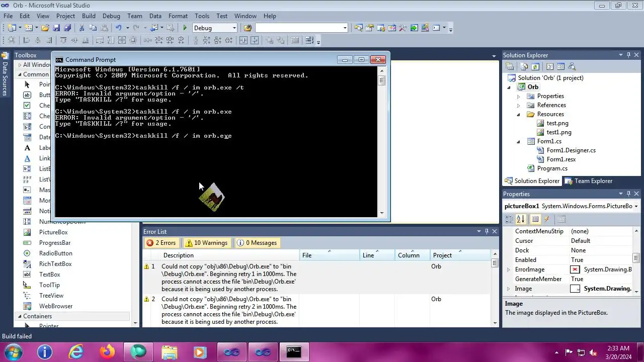Screen dimensions: 644x362
Task: Collapse the Containers toolbox group
Action: 20,316
